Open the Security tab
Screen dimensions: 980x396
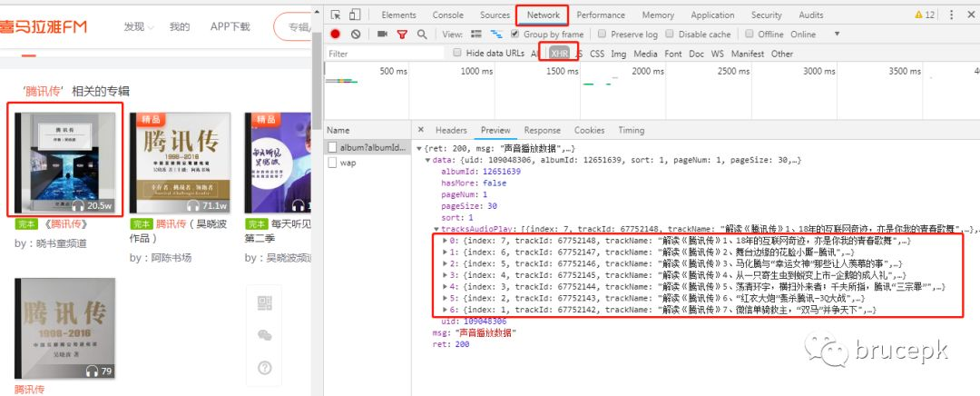(x=766, y=15)
